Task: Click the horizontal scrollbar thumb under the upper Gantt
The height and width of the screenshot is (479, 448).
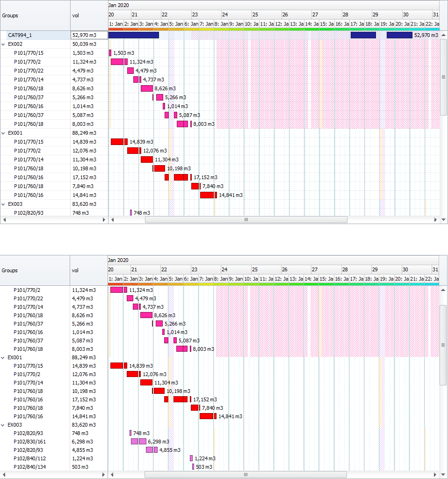Action: pos(246,219)
